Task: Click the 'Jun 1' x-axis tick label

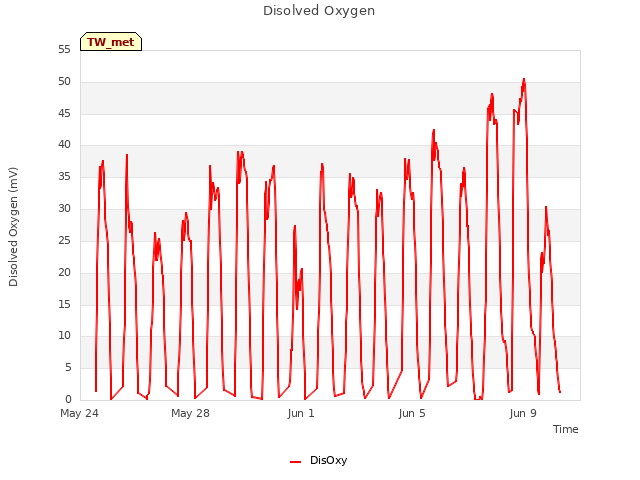Action: (301, 413)
